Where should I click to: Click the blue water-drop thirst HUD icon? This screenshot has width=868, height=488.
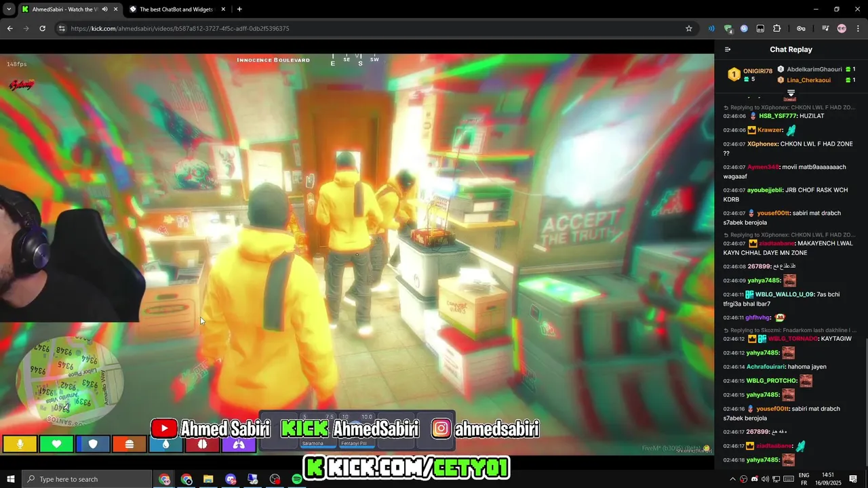click(166, 445)
